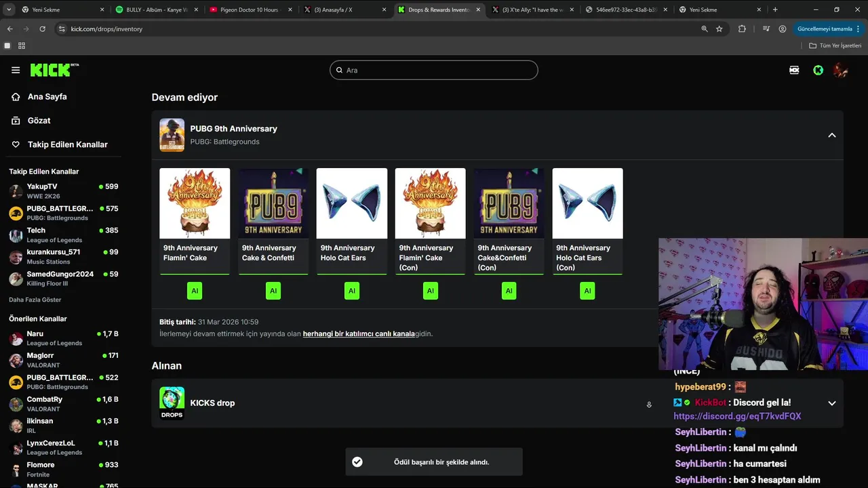Open tab search dropdown arrow
The image size is (868, 488).
click(9, 9)
